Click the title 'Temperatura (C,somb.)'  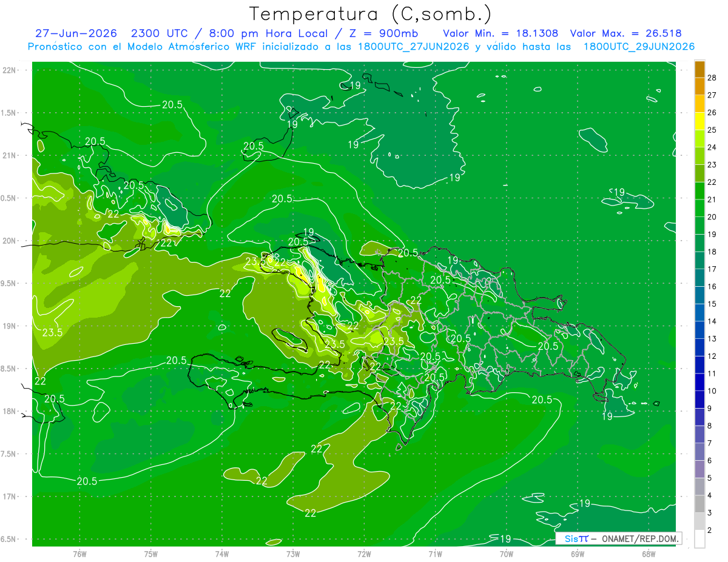point(371,14)
